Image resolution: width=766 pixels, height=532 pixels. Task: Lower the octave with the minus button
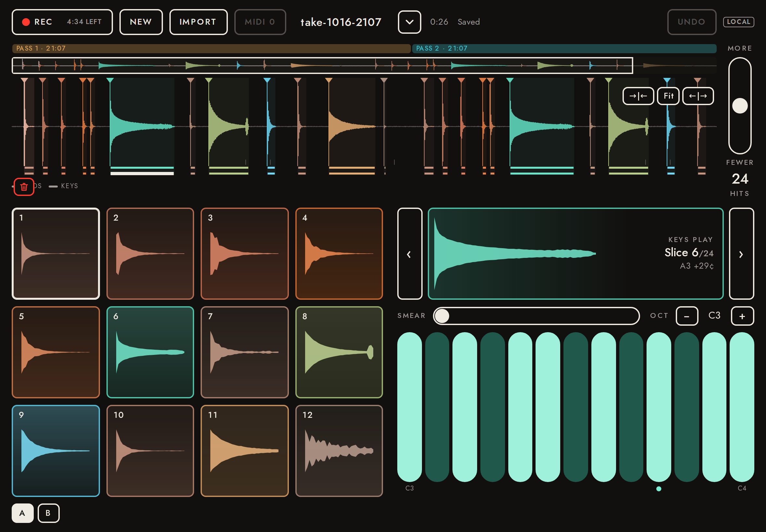[x=686, y=316]
